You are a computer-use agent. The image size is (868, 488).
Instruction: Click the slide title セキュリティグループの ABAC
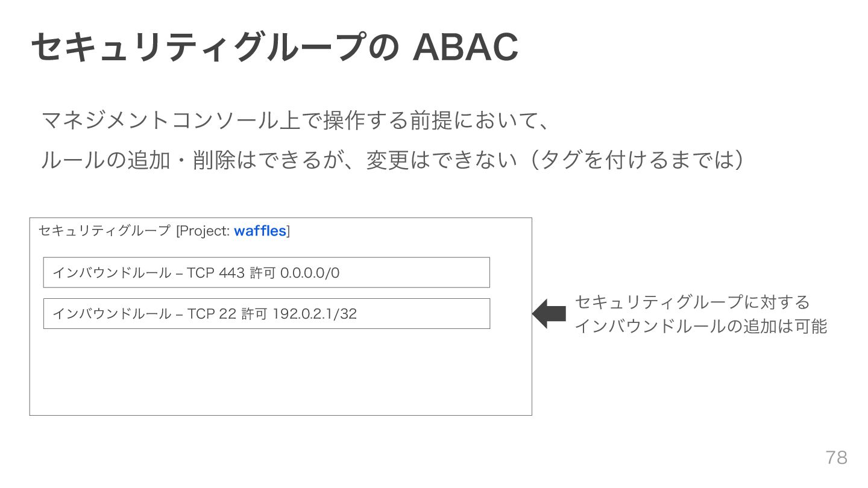pos(274,47)
